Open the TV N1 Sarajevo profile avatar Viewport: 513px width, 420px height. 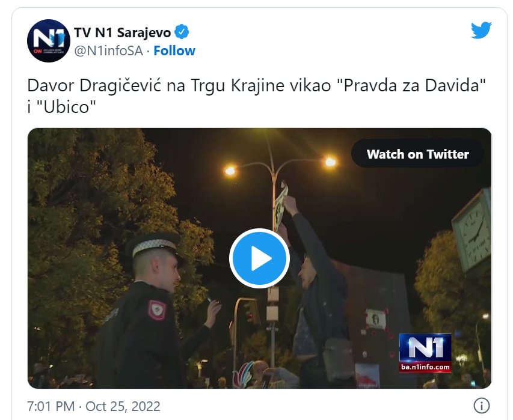click(49, 41)
